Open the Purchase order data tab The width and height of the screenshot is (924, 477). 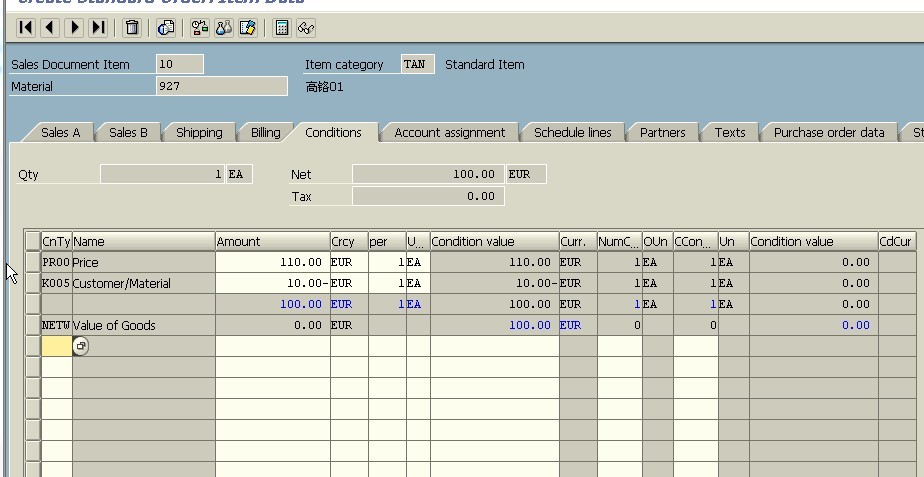829,133
